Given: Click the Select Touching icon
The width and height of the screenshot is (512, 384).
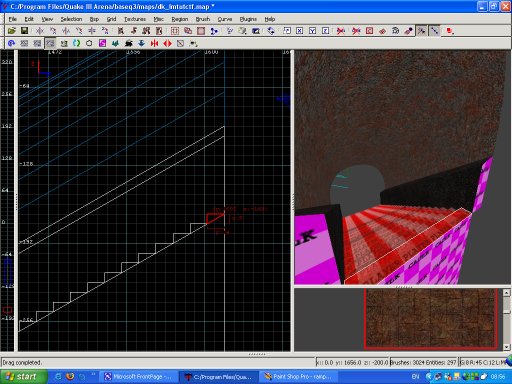Looking at the screenshot, I should (x=134, y=31).
